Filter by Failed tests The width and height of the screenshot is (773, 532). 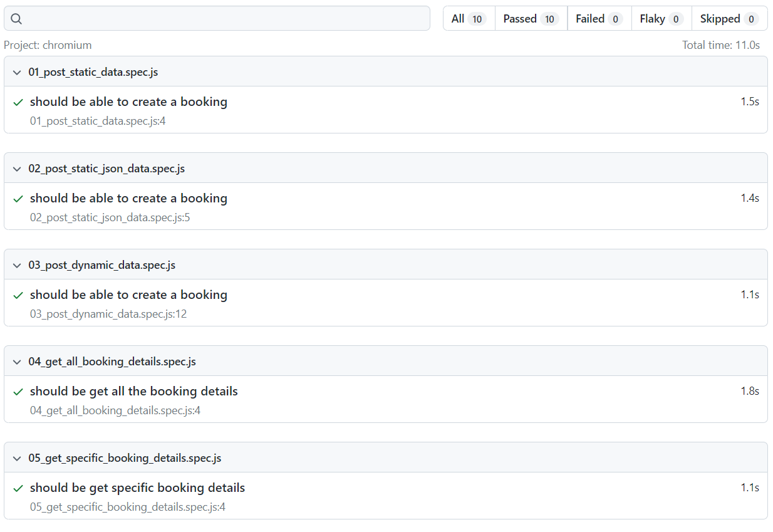pyautogui.click(x=599, y=19)
